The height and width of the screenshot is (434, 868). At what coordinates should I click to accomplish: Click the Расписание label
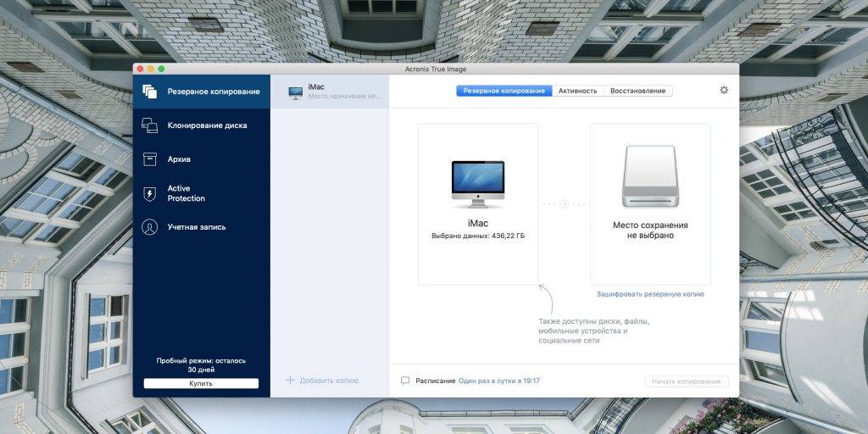pyautogui.click(x=436, y=381)
